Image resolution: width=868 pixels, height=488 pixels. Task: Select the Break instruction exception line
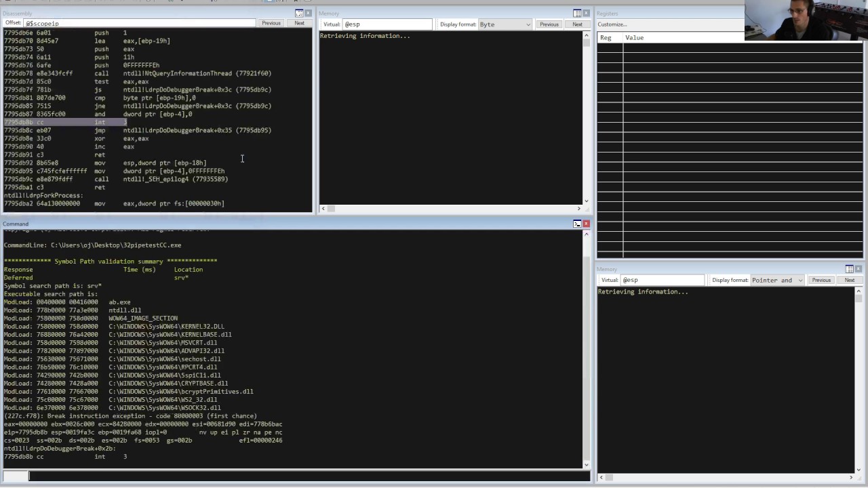coord(130,416)
